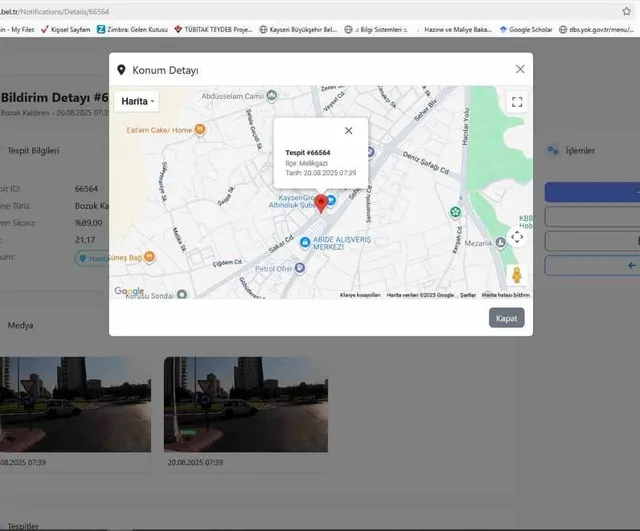The image size is (640, 531).
Task: Open Bilgi Sistemleri bookmark
Action: point(376,29)
